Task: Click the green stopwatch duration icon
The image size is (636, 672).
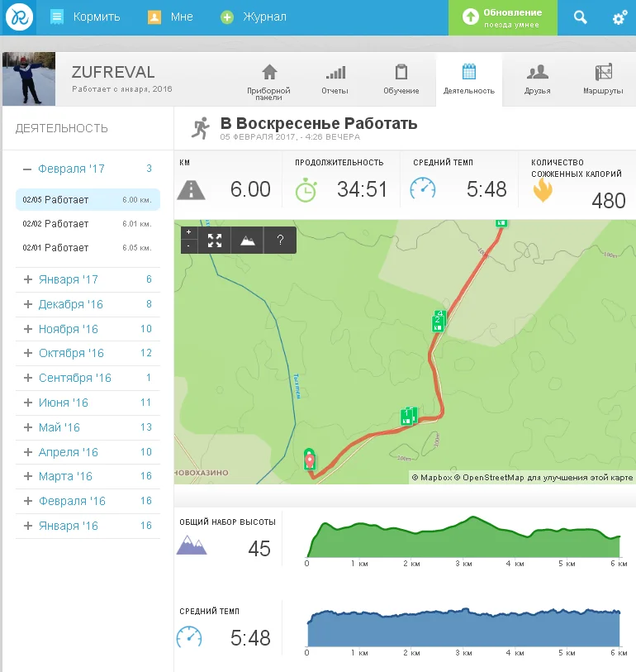Action: 306,191
